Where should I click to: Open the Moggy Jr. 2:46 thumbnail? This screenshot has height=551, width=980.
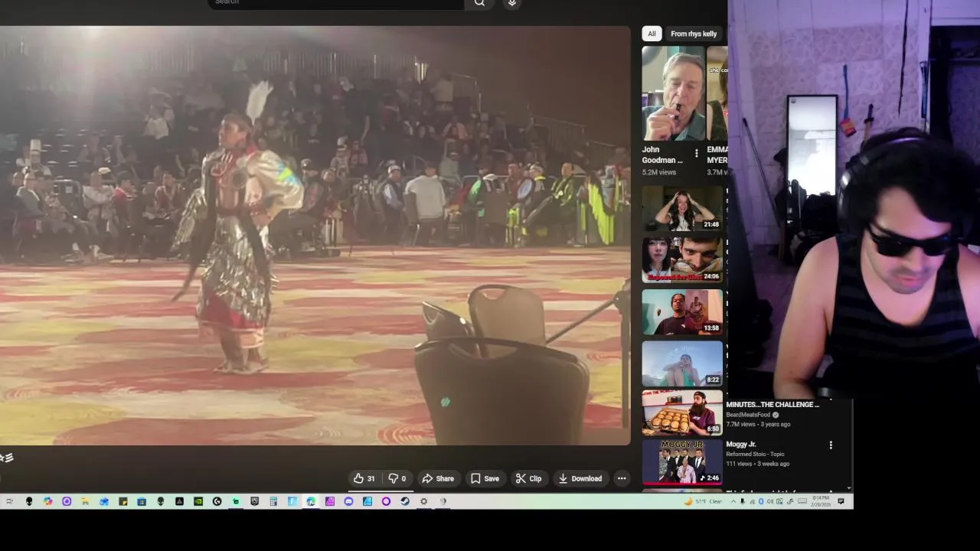click(x=682, y=461)
